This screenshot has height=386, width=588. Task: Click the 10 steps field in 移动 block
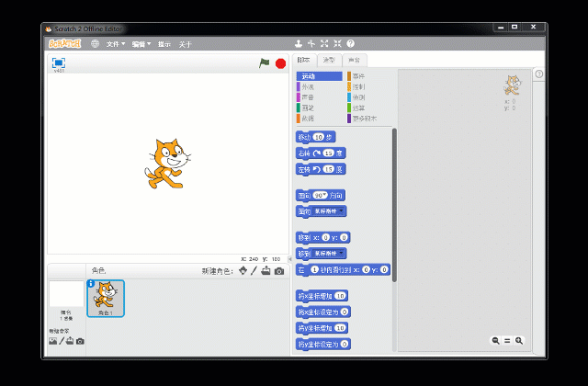(x=319, y=137)
